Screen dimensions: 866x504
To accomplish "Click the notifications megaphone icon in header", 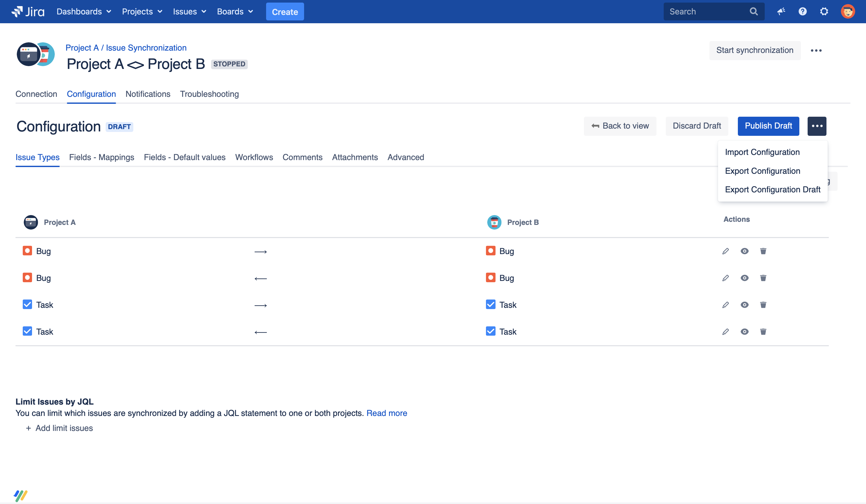I will [781, 12].
